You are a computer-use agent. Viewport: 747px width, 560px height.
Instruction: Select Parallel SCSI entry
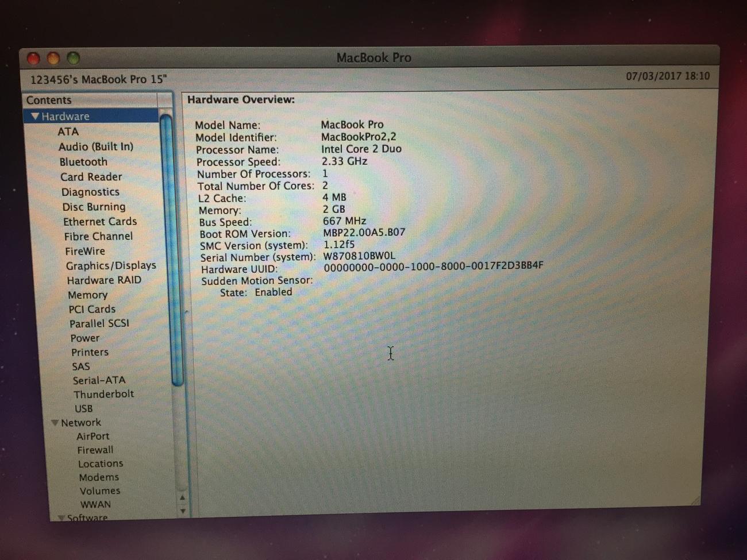[x=99, y=323]
